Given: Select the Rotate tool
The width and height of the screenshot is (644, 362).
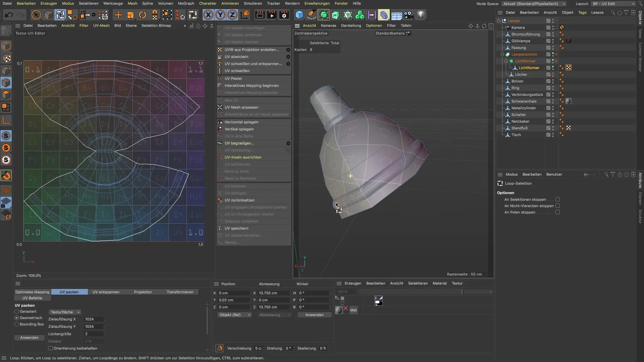Looking at the screenshot, I should [143, 15].
